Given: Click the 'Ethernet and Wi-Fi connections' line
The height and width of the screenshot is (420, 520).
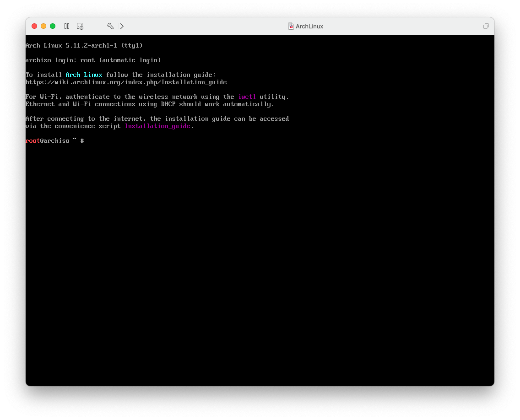Looking at the screenshot, I should (x=150, y=104).
